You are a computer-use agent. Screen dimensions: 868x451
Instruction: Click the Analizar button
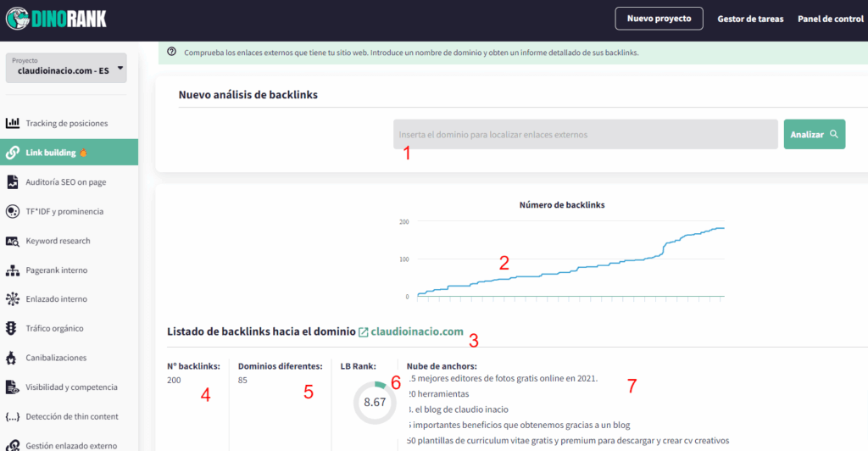click(815, 134)
